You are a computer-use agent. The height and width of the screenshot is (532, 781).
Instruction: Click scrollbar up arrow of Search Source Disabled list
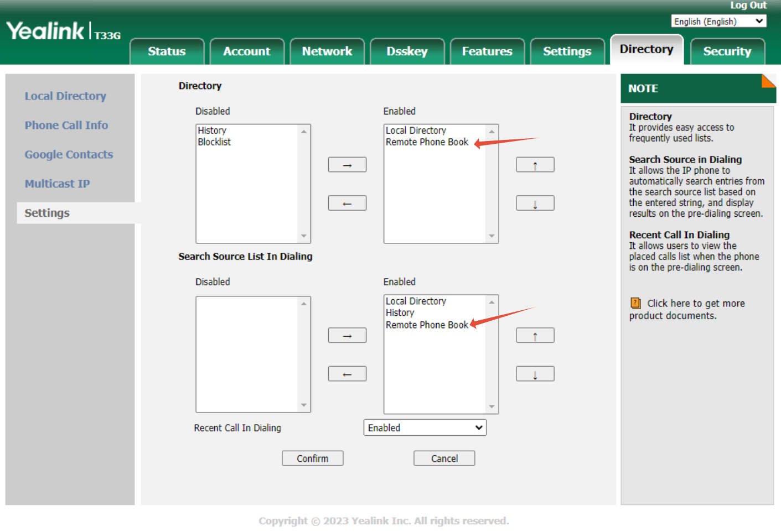coord(304,304)
